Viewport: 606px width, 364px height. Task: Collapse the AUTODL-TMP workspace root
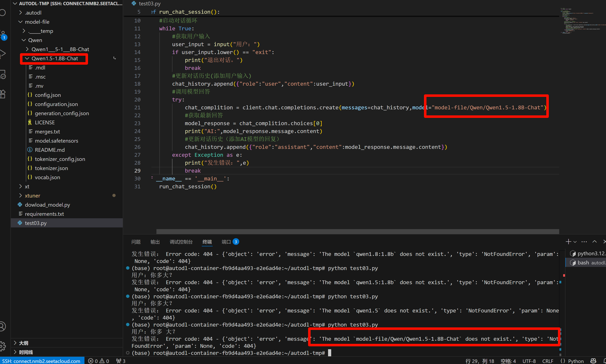[x=67, y=4]
